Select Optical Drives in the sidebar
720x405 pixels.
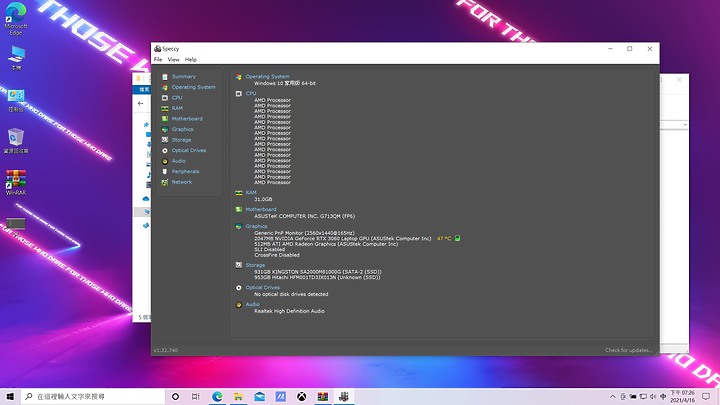pyautogui.click(x=189, y=151)
